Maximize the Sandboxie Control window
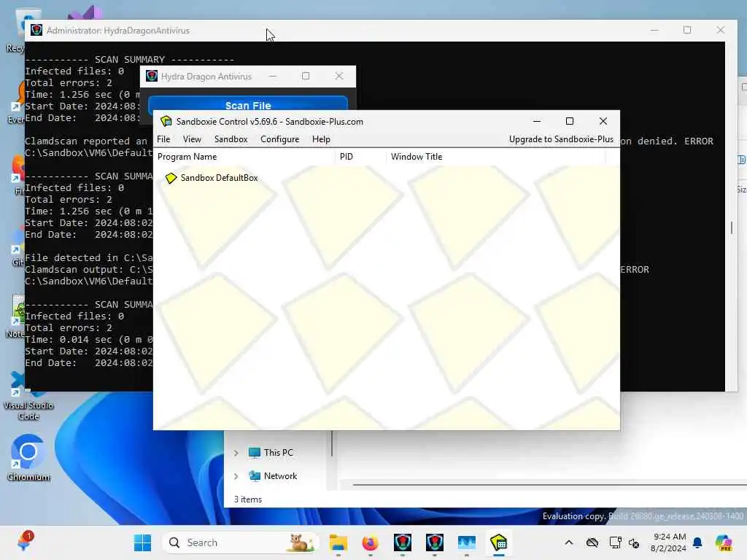 [569, 122]
